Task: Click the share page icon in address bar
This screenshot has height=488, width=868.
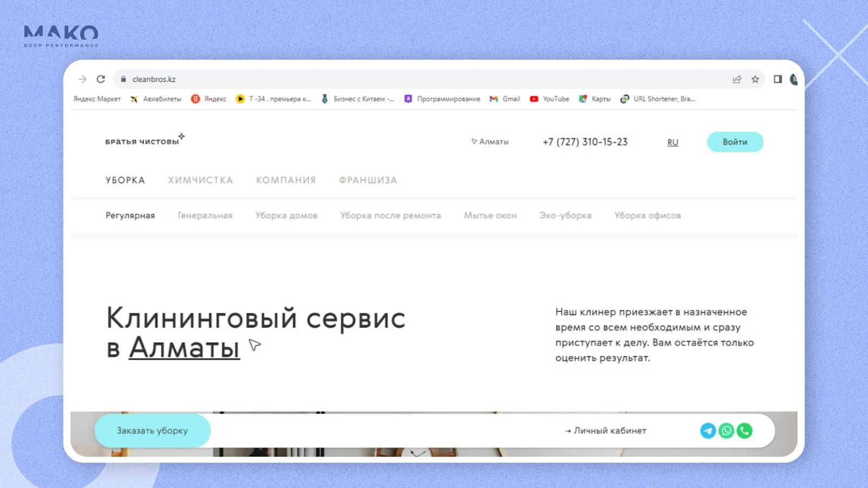Action: pos(737,79)
